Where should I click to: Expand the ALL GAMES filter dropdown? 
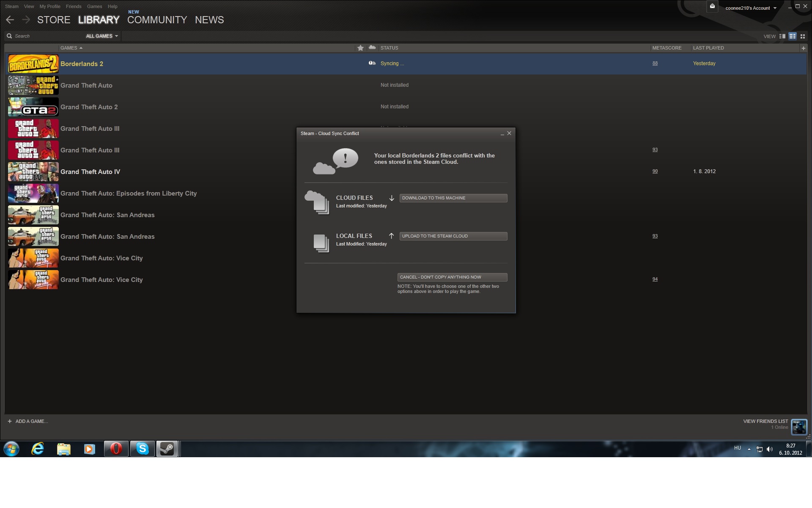coord(102,36)
